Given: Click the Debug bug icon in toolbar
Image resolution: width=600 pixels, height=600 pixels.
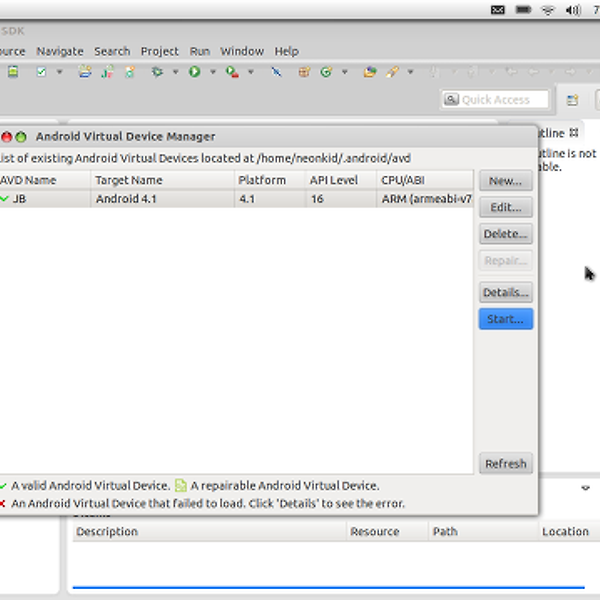Looking at the screenshot, I should coord(157,72).
